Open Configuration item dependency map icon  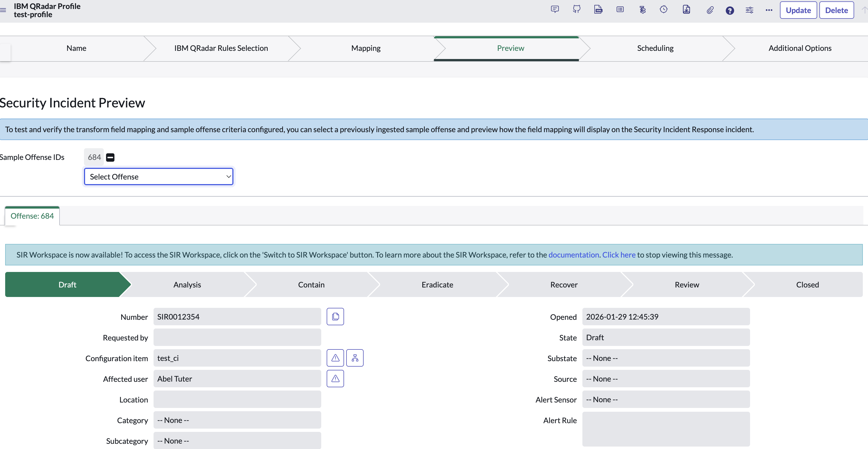point(355,358)
